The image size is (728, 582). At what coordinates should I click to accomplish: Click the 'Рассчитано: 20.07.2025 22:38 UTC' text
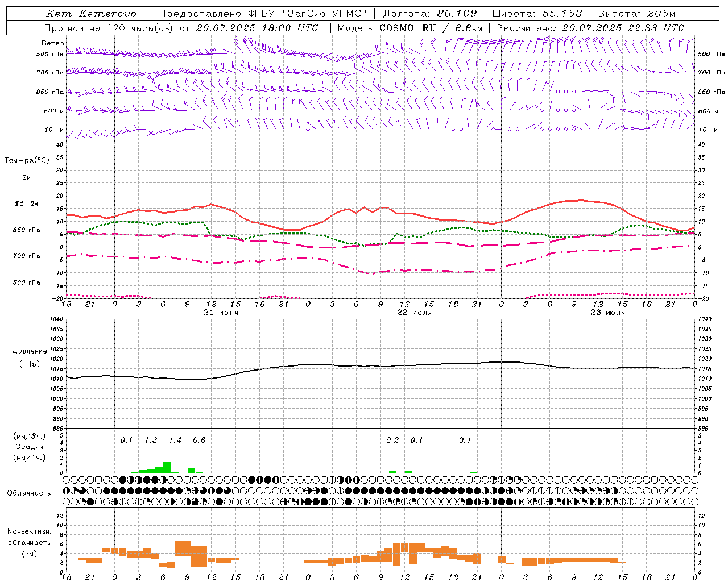[x=590, y=28]
